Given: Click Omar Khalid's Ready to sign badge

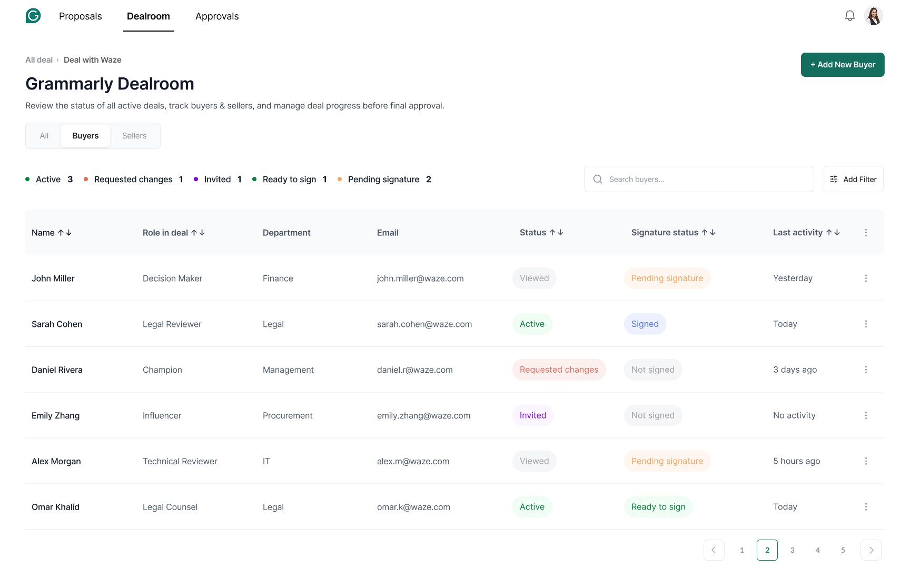Looking at the screenshot, I should 658,507.
